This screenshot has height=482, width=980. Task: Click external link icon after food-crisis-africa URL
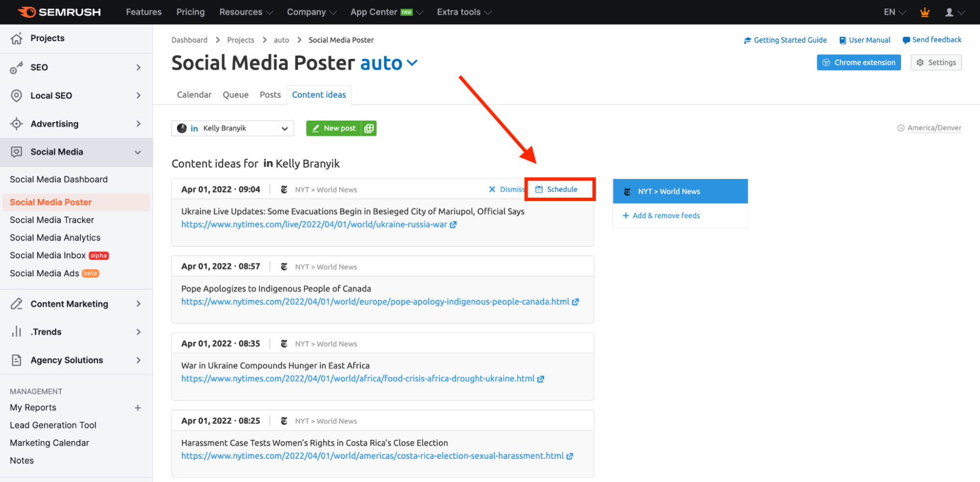click(541, 379)
